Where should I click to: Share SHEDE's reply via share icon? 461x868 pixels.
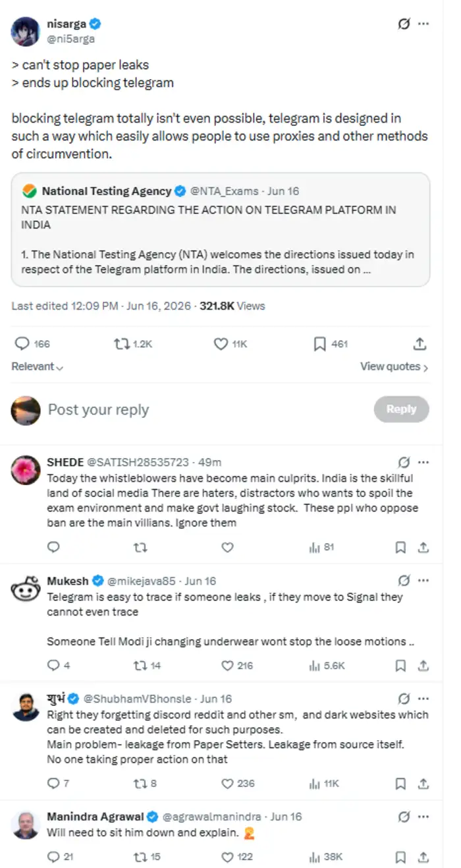[423, 547]
